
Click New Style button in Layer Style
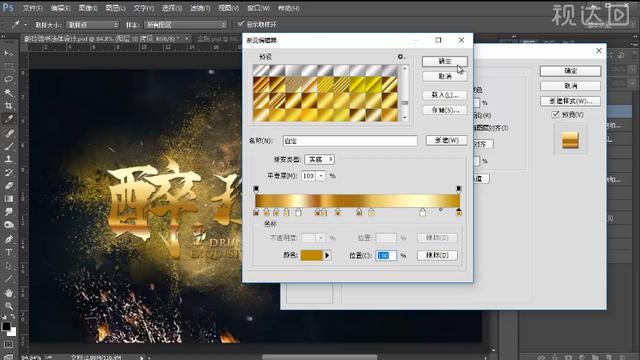coord(570,101)
